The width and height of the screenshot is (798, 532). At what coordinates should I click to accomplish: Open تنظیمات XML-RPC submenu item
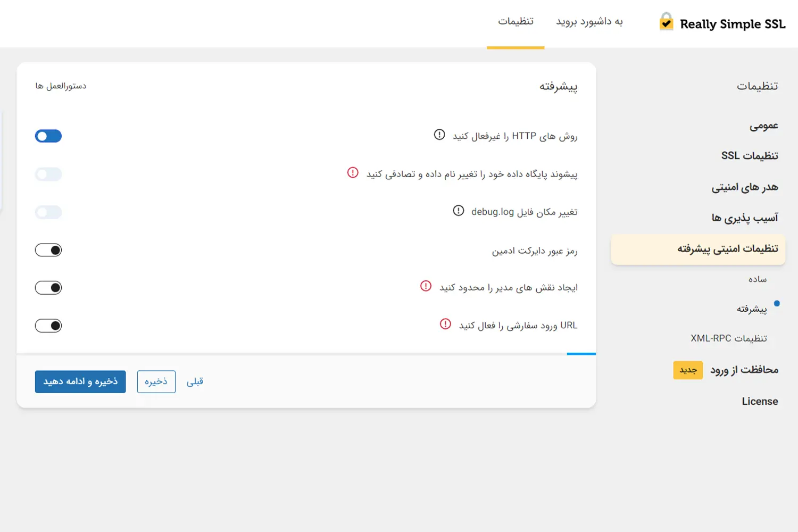[x=729, y=338]
